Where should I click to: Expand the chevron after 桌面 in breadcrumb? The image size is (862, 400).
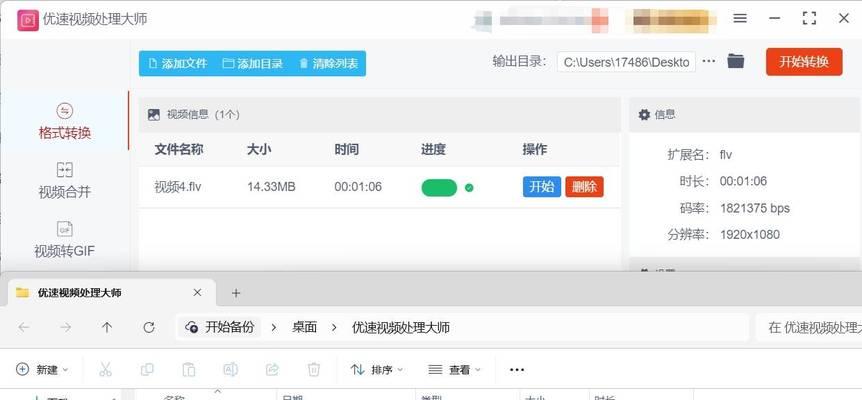tap(334, 328)
